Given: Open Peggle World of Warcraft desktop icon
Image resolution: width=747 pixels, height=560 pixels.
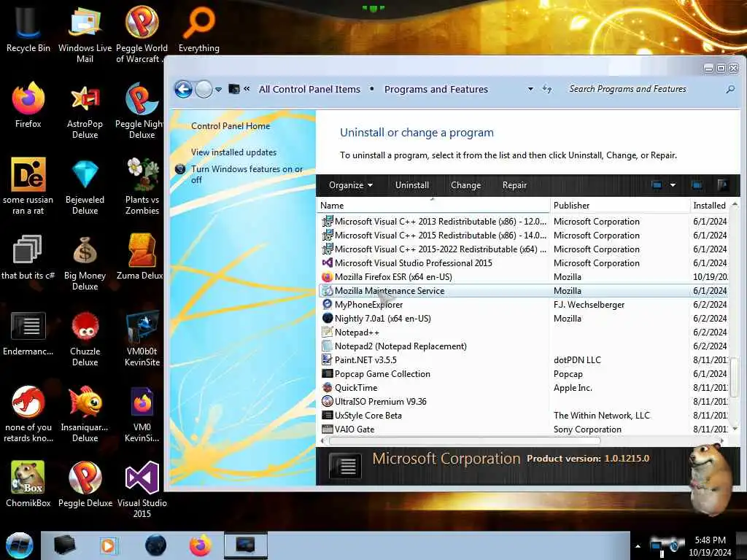Looking at the screenshot, I should click(142, 34).
